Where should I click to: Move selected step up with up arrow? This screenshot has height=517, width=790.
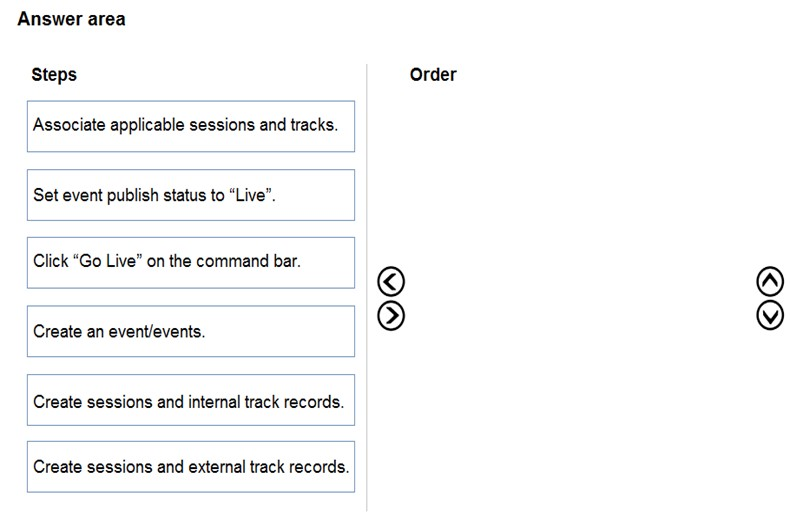[x=770, y=281]
